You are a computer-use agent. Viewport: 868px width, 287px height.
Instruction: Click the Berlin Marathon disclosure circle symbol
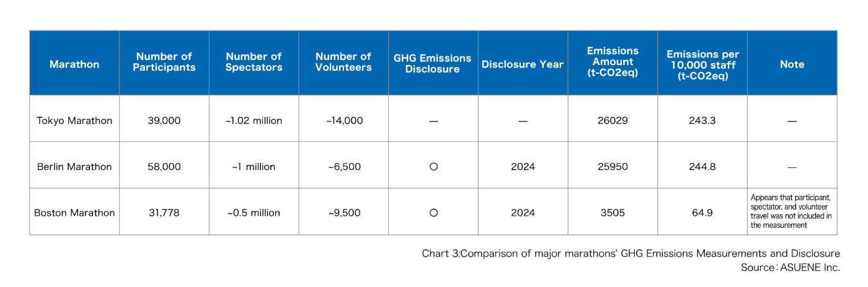[x=433, y=167]
